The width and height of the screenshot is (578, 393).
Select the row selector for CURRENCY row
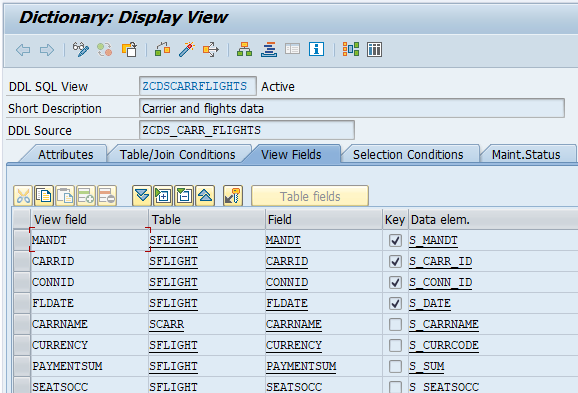(x=21, y=345)
